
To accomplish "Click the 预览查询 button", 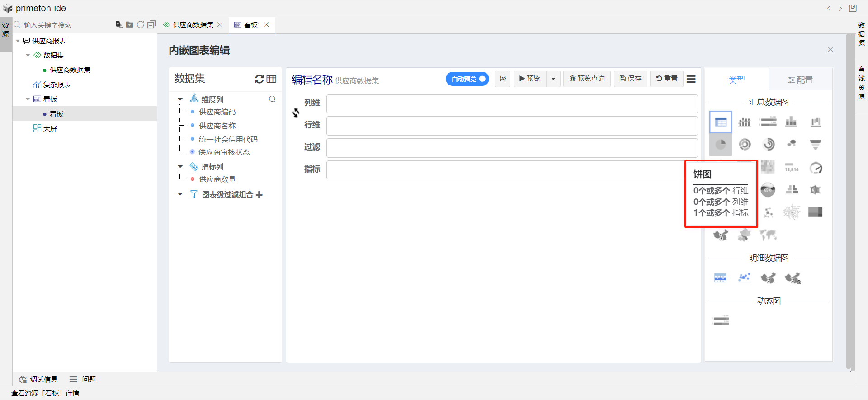I will coord(587,79).
